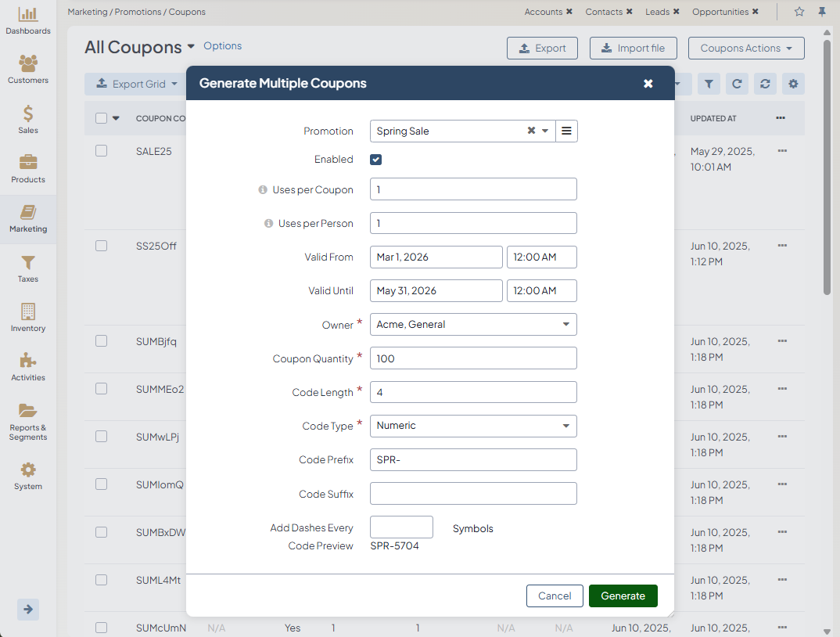Uncheck the Enabled checkbox

click(x=376, y=160)
